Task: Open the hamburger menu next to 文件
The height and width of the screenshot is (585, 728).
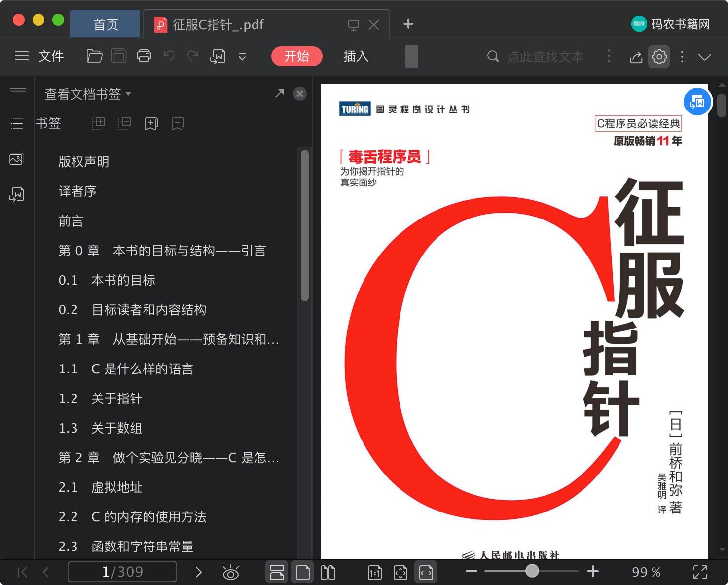Action: (x=22, y=56)
